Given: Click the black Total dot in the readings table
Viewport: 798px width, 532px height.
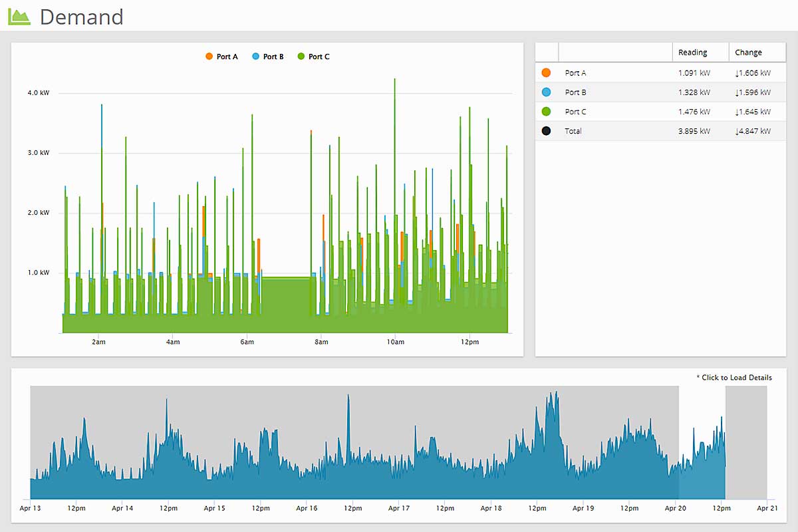Looking at the screenshot, I should [x=547, y=131].
